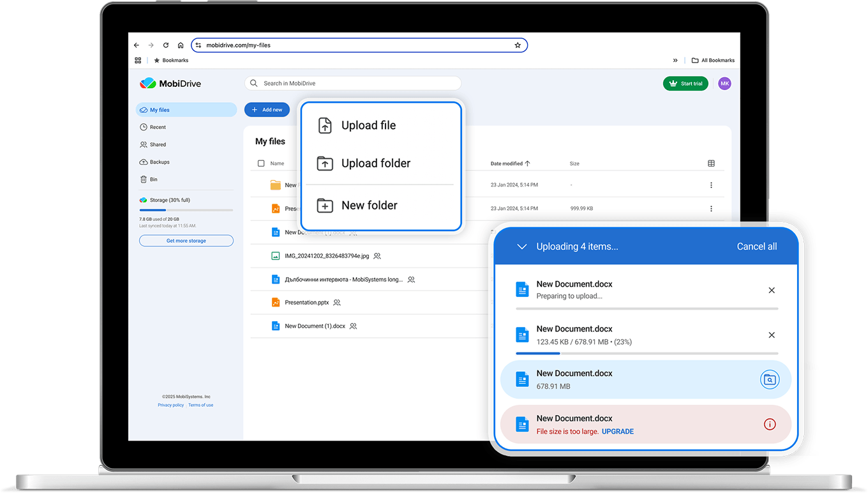Screen dimensions: 868x493
Task: Open the MK user avatar
Action: click(724, 84)
